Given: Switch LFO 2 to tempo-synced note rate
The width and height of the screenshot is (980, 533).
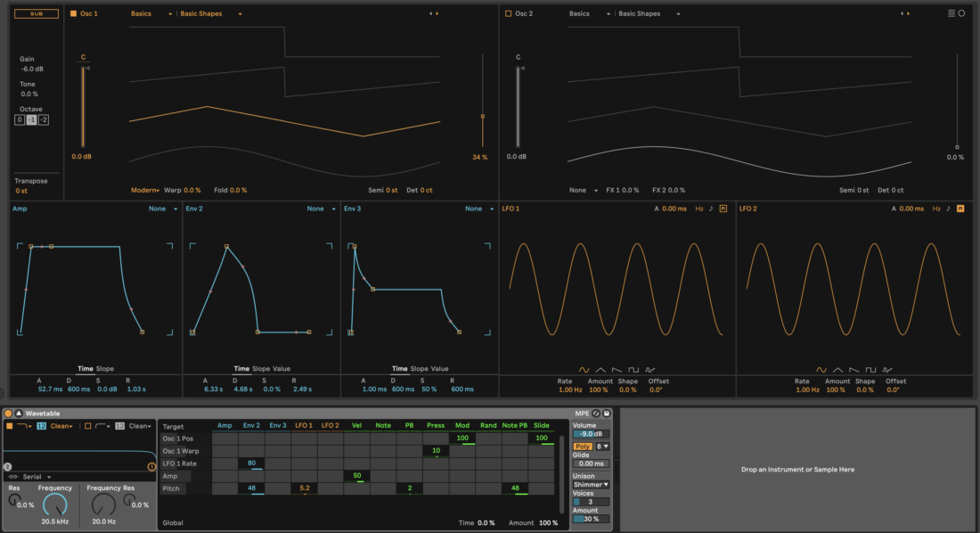Looking at the screenshot, I should click(x=948, y=209).
